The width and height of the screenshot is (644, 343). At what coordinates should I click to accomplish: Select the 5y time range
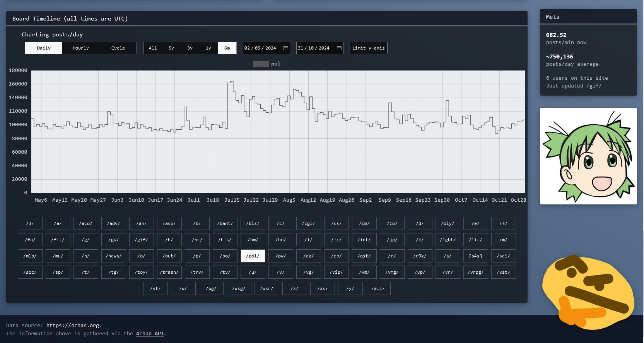tap(171, 48)
